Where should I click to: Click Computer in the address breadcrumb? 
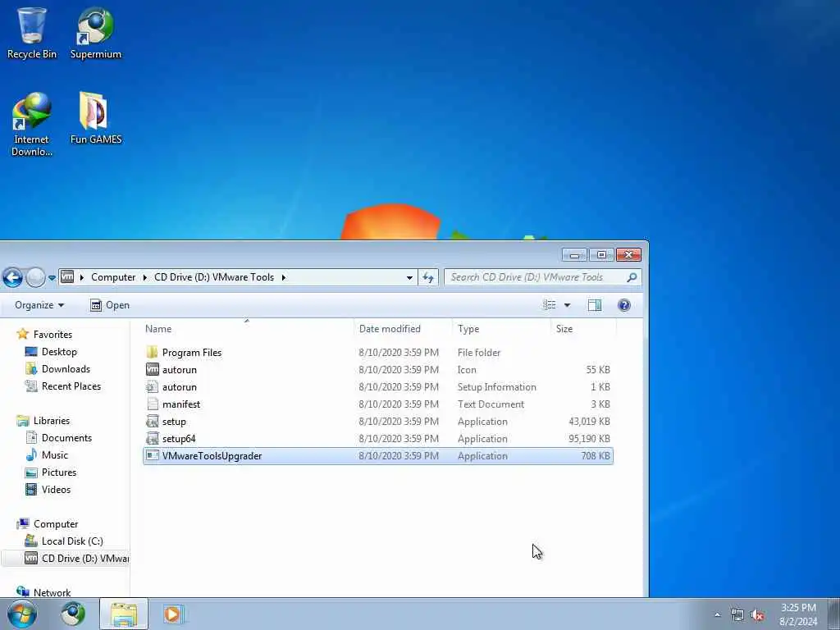113,277
